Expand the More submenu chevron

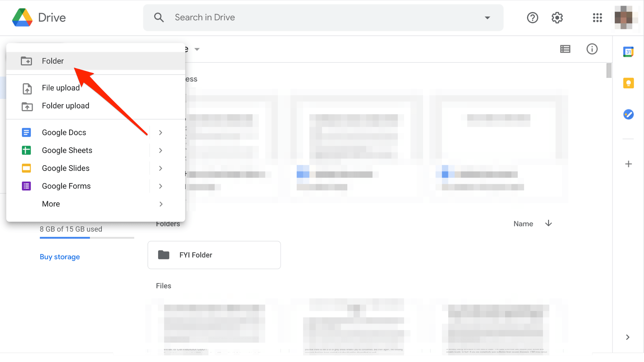pos(161,204)
